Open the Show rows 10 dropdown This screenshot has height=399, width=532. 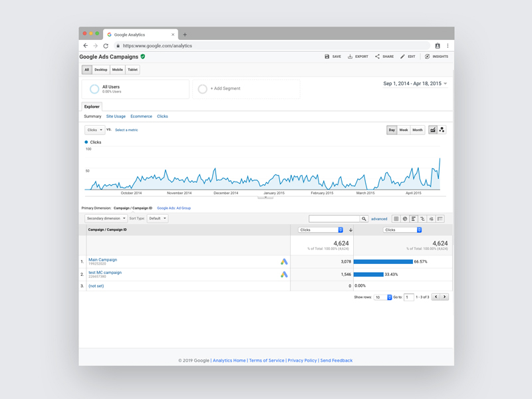coord(383,297)
